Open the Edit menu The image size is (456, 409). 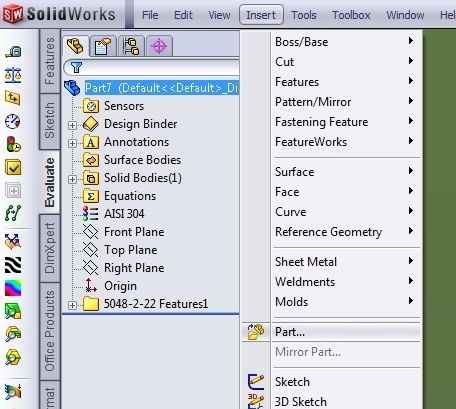(183, 15)
